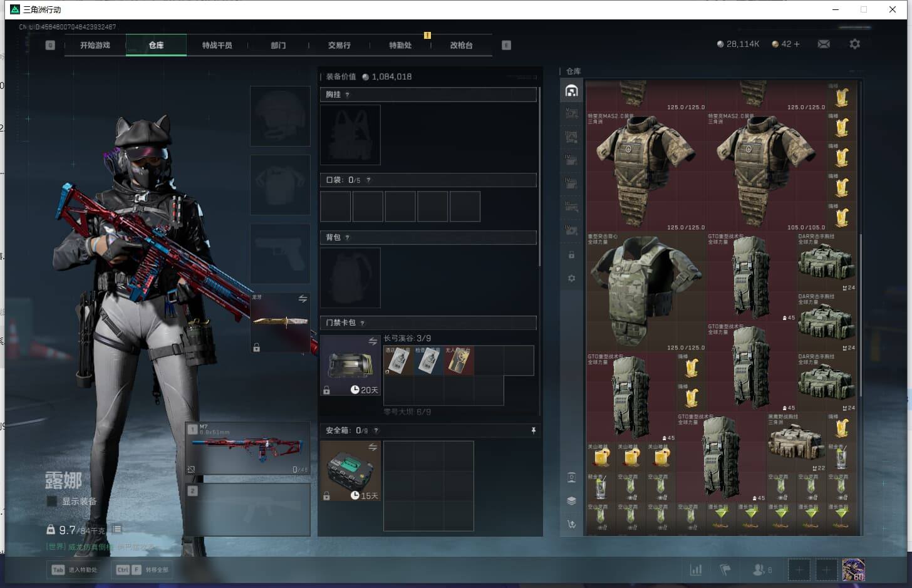912x588 pixels.
Task: Select the 重型突击背心 armor in stash
Action: pyautogui.click(x=645, y=292)
